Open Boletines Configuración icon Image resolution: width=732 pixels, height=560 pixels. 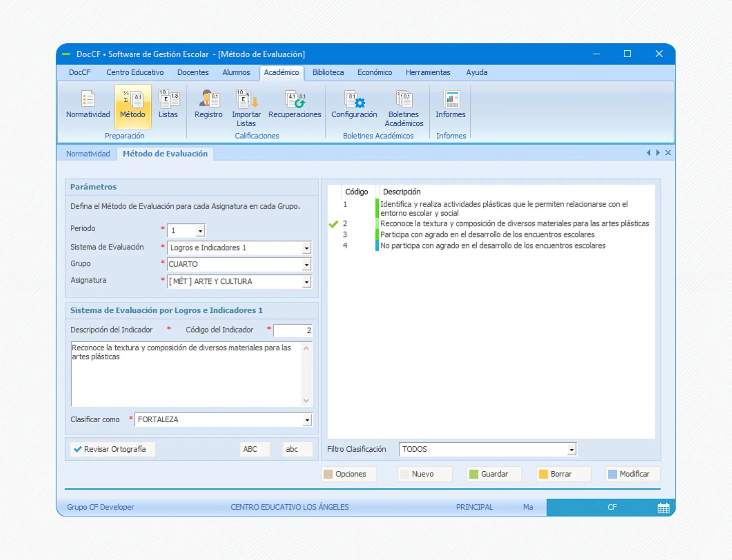(354, 104)
